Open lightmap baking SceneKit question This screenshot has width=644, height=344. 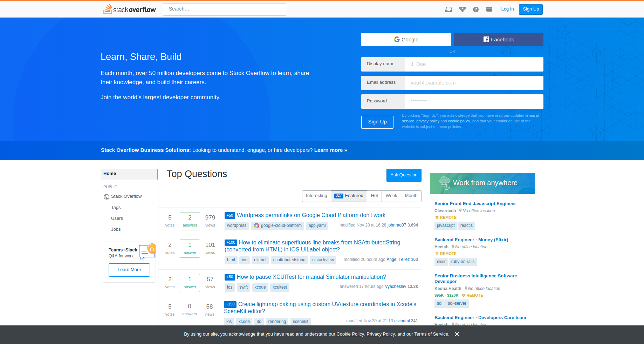[x=320, y=308]
